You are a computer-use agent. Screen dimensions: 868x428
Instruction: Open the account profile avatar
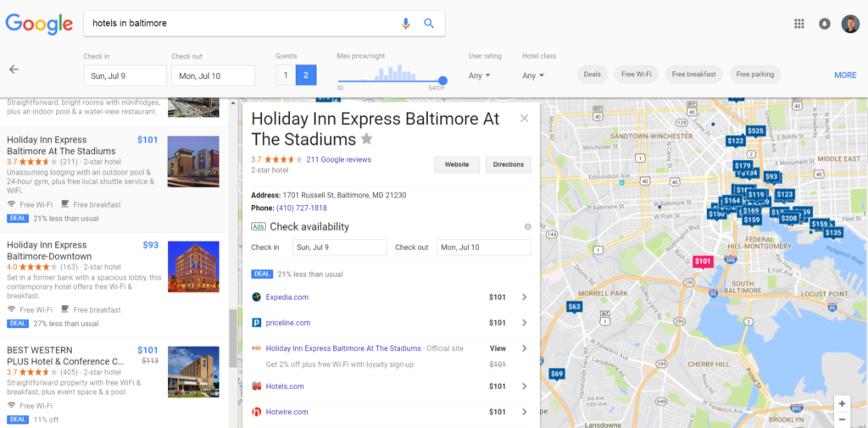(850, 24)
